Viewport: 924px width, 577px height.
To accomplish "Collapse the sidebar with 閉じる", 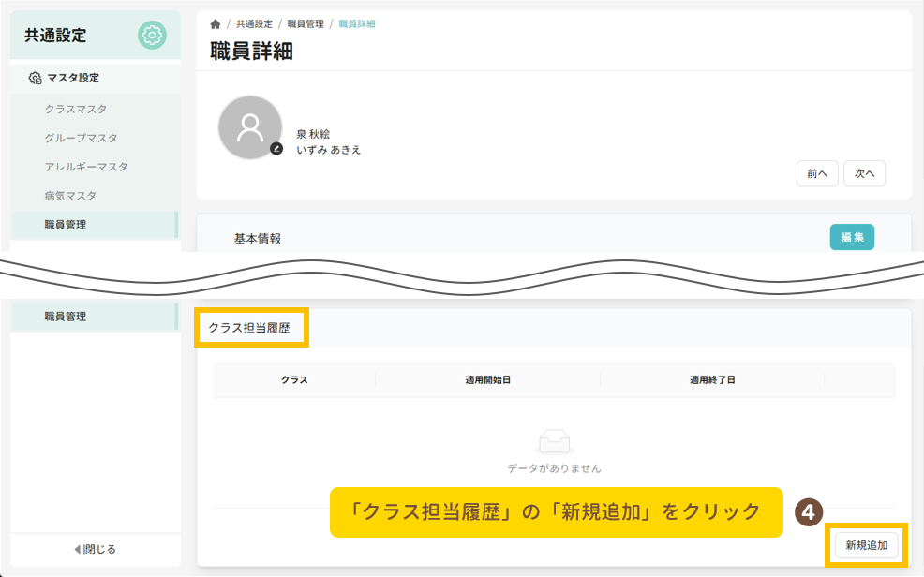I will (x=95, y=549).
